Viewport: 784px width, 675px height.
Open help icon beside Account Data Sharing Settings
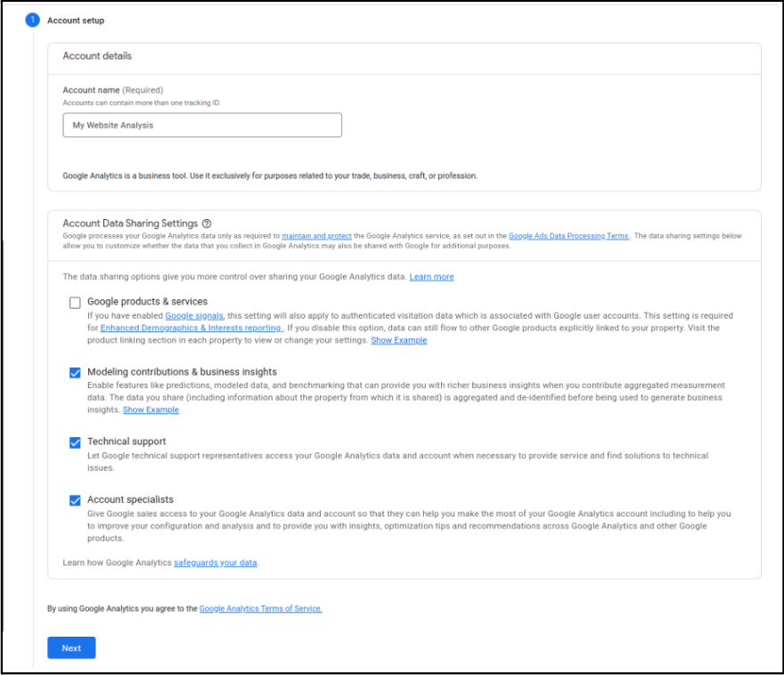[x=207, y=224]
